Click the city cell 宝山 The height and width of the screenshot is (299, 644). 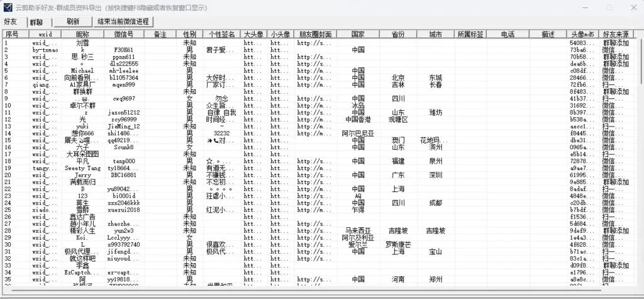[x=435, y=252]
